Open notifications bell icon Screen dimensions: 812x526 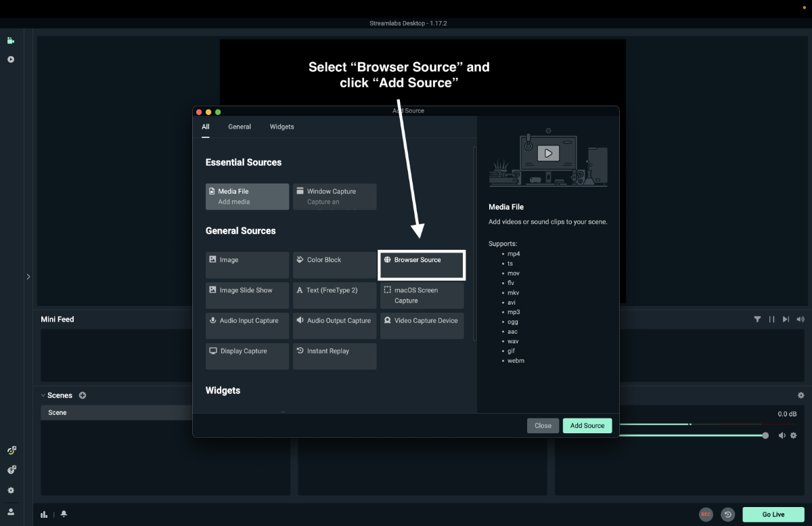pos(64,514)
